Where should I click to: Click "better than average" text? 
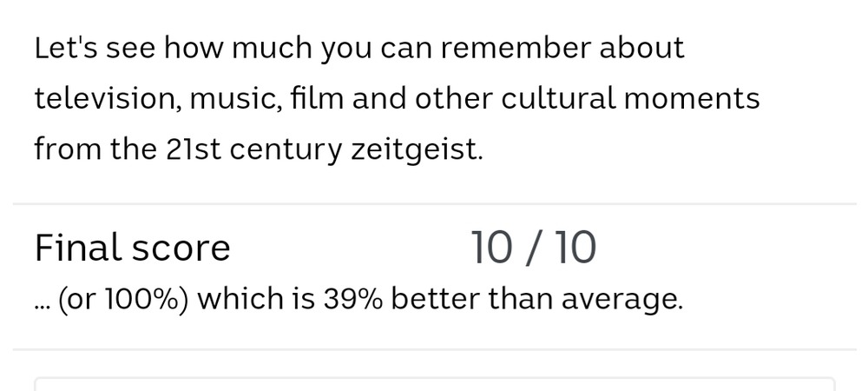pos(536,300)
